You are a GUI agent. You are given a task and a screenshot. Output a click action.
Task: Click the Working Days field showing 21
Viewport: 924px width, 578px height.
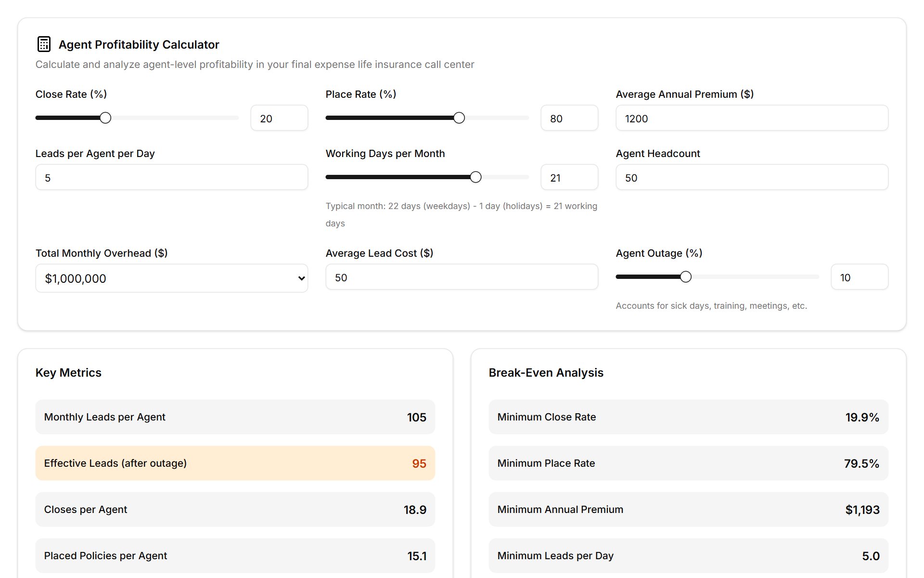(x=569, y=177)
